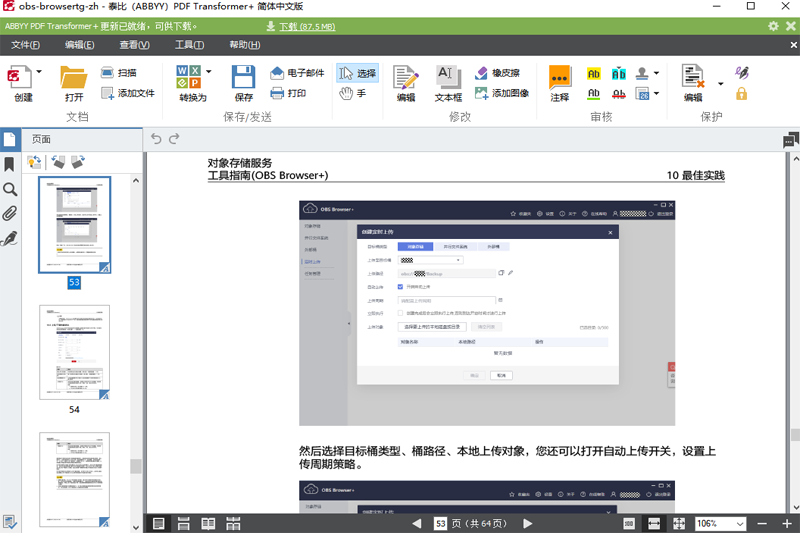Click Add File (添加文件) button

point(128,93)
